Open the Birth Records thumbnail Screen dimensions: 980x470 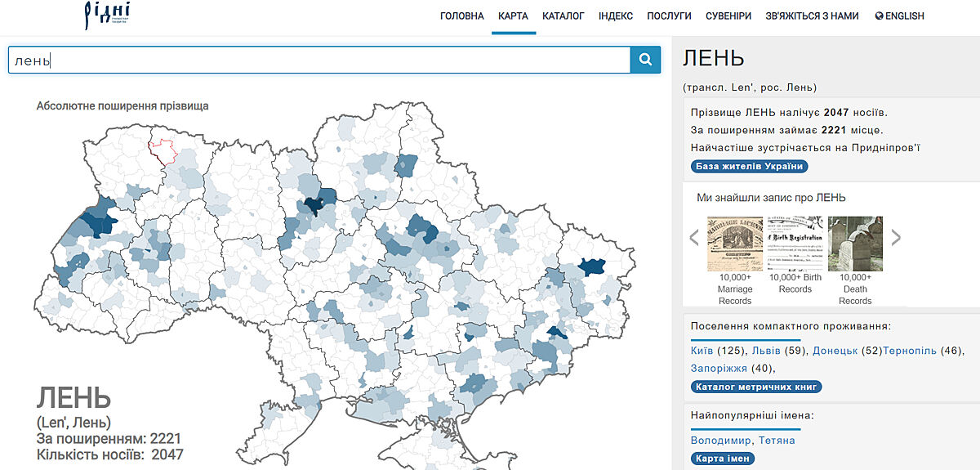click(x=795, y=244)
